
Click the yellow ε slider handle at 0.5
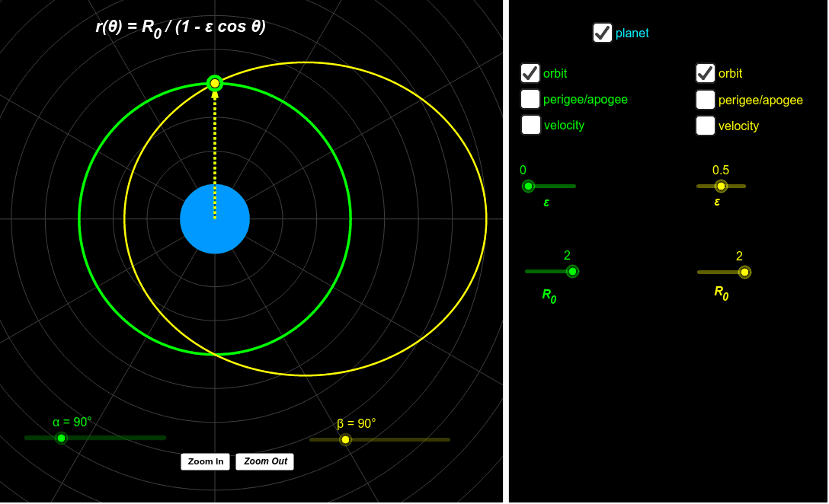[721, 186]
